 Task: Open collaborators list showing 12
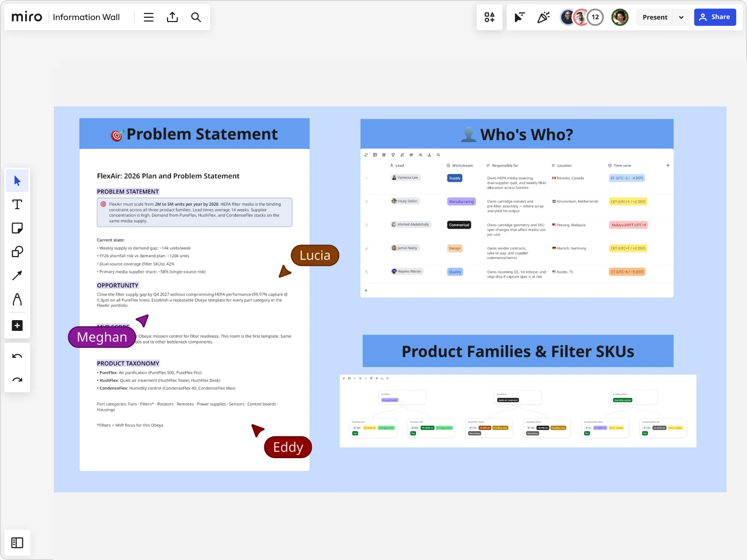(595, 17)
